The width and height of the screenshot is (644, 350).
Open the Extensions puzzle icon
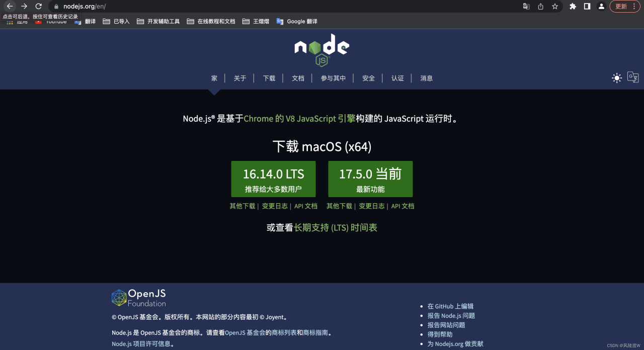click(x=573, y=6)
